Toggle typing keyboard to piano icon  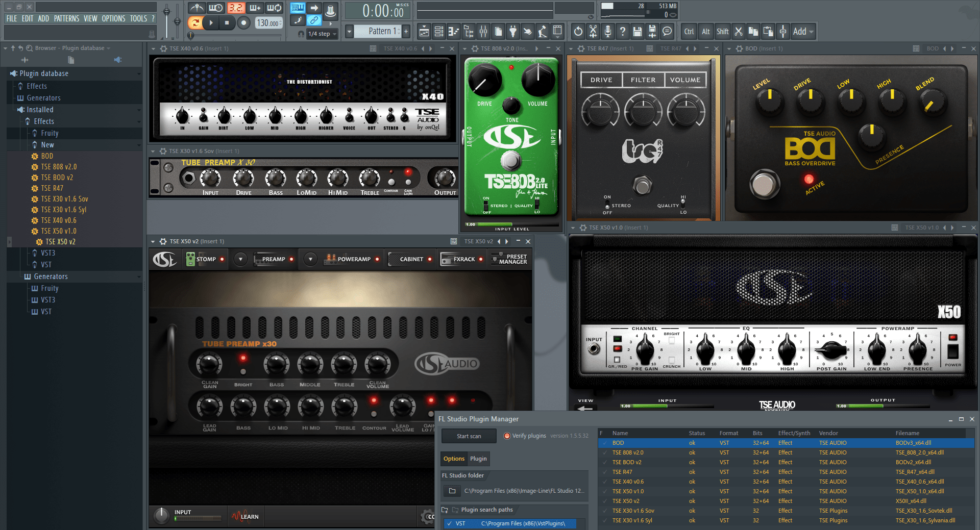pos(298,8)
